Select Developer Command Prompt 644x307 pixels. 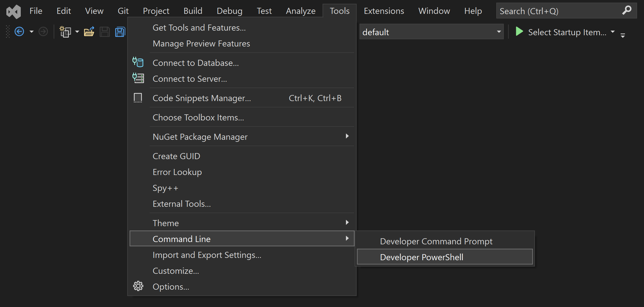coord(436,241)
